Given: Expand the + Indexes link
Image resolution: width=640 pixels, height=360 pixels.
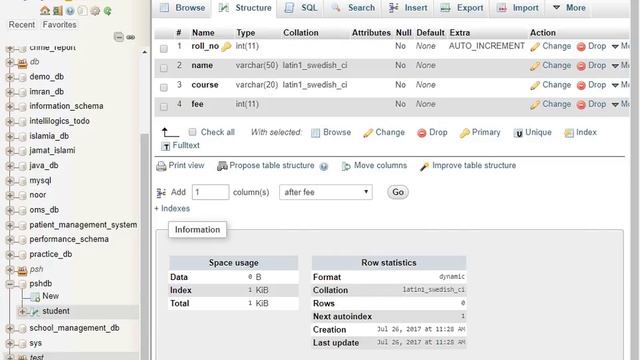Looking at the screenshot, I should (172, 209).
